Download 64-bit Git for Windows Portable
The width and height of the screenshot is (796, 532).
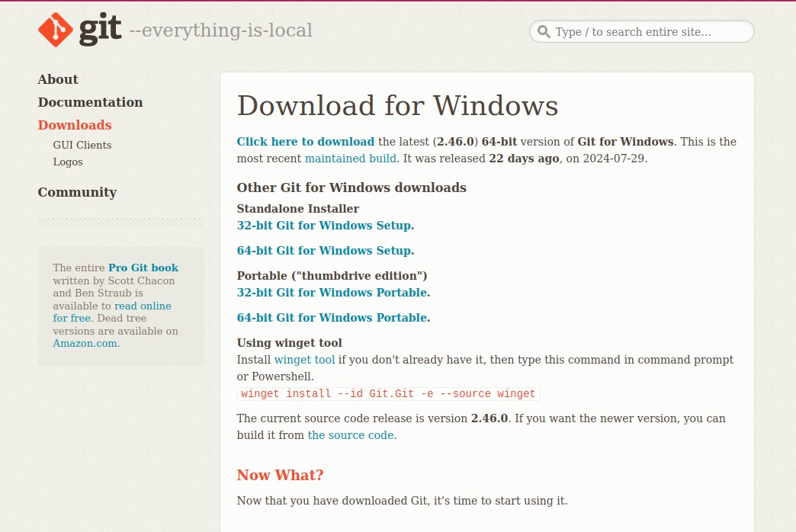[x=333, y=317]
